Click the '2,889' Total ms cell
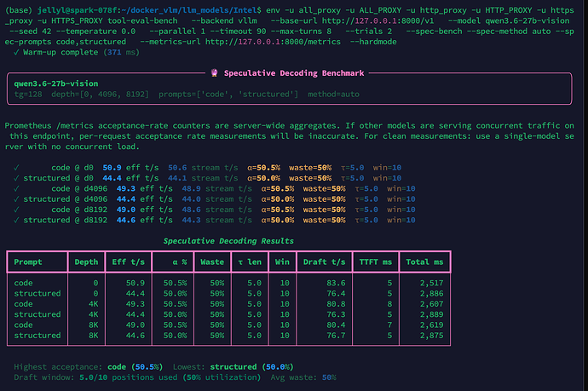 click(x=431, y=314)
